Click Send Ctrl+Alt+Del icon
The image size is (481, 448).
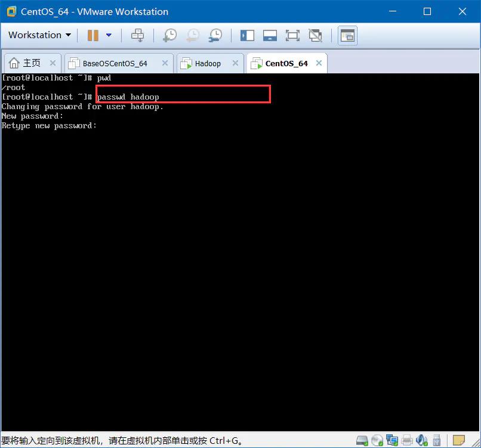(x=138, y=35)
